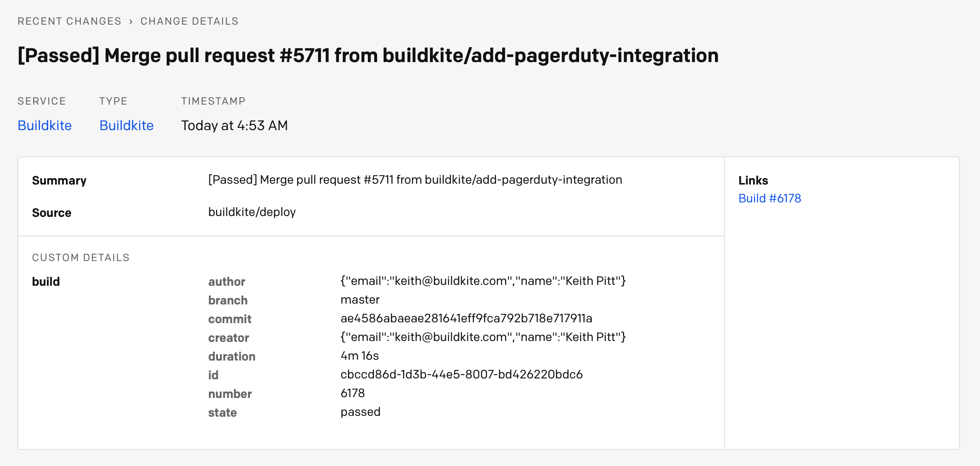980x466 pixels.
Task: Click the Custom Details section header
Action: tap(80, 257)
